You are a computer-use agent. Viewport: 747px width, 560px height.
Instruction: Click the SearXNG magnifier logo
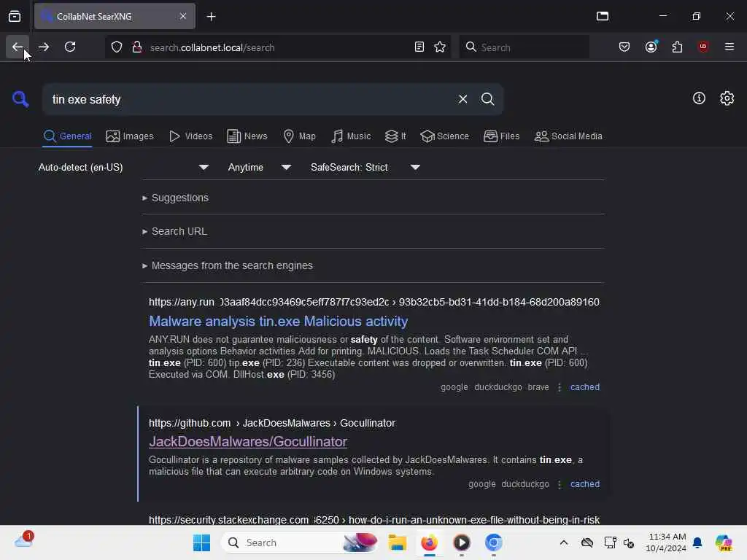coord(20,99)
